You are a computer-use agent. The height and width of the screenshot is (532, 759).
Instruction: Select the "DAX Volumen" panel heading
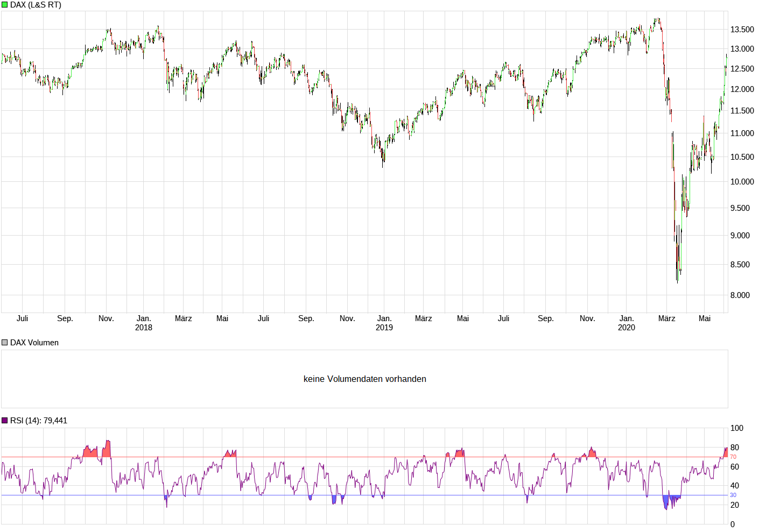tap(34, 343)
